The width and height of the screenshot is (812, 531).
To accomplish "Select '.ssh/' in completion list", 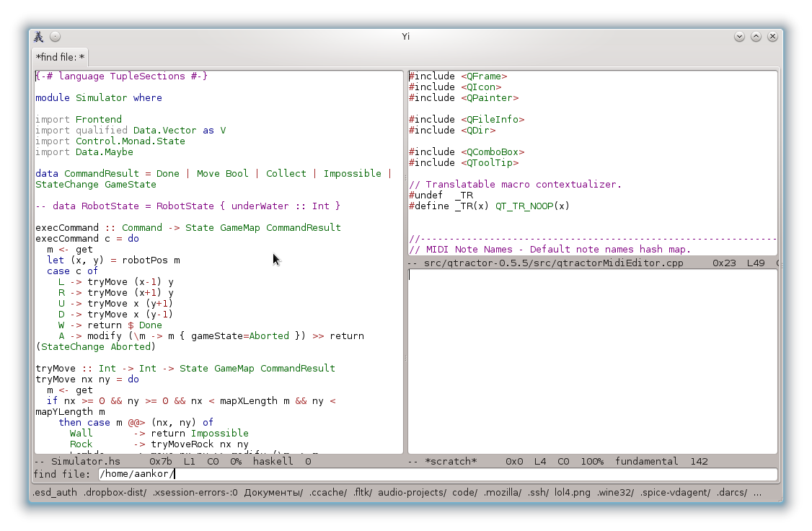I will coord(538,493).
